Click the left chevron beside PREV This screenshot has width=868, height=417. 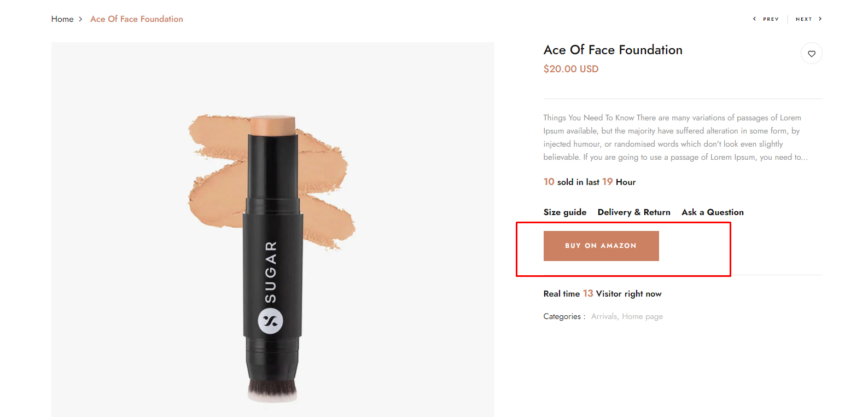coord(754,19)
